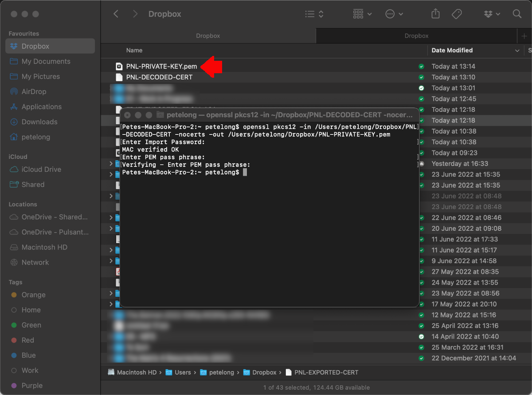
Task: Open the More options dropdown in the toolbar
Action: click(394, 14)
